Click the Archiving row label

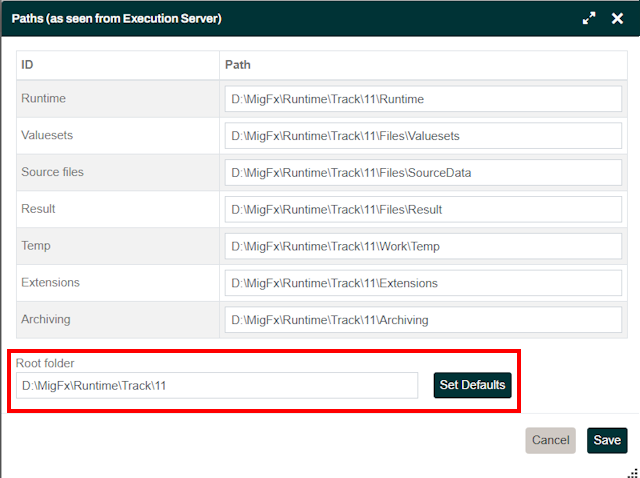click(47, 319)
